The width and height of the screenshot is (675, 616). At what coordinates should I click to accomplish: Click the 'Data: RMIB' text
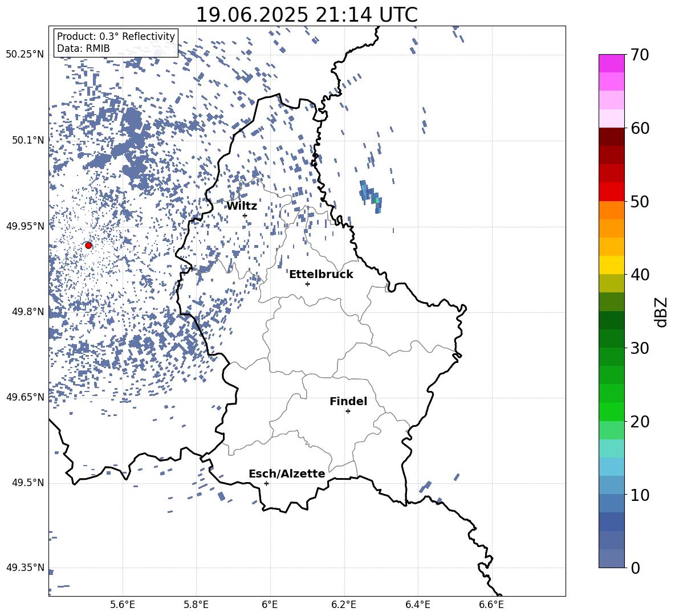pyautogui.click(x=83, y=48)
